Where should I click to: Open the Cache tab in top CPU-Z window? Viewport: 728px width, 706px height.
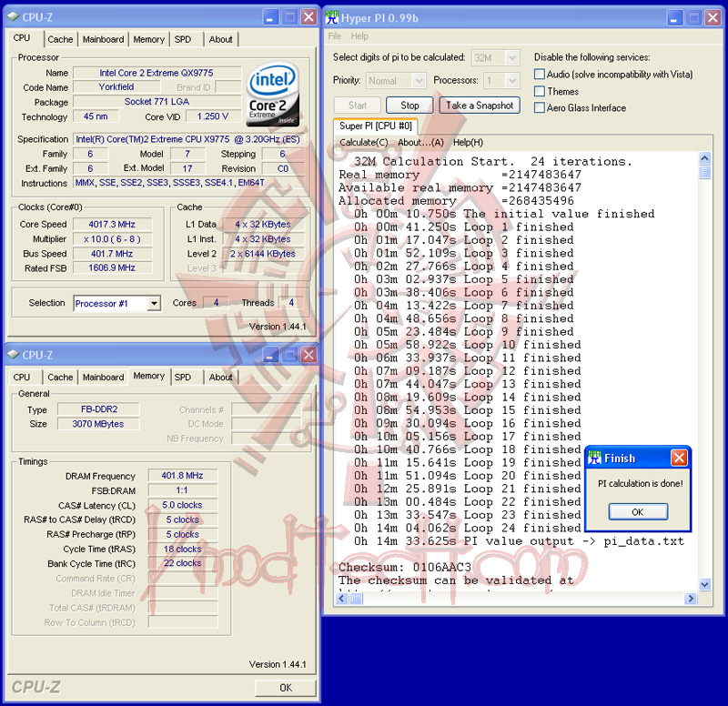60,39
